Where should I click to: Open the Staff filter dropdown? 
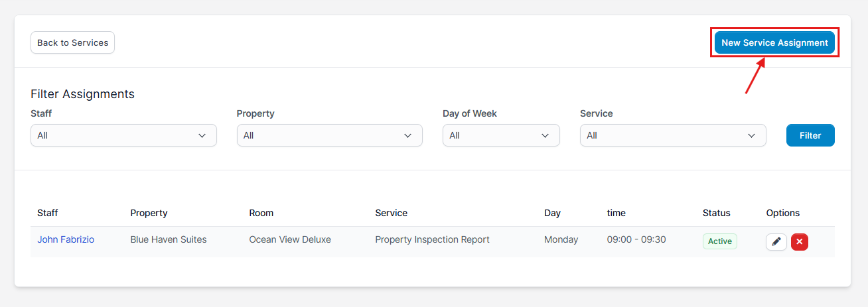123,135
